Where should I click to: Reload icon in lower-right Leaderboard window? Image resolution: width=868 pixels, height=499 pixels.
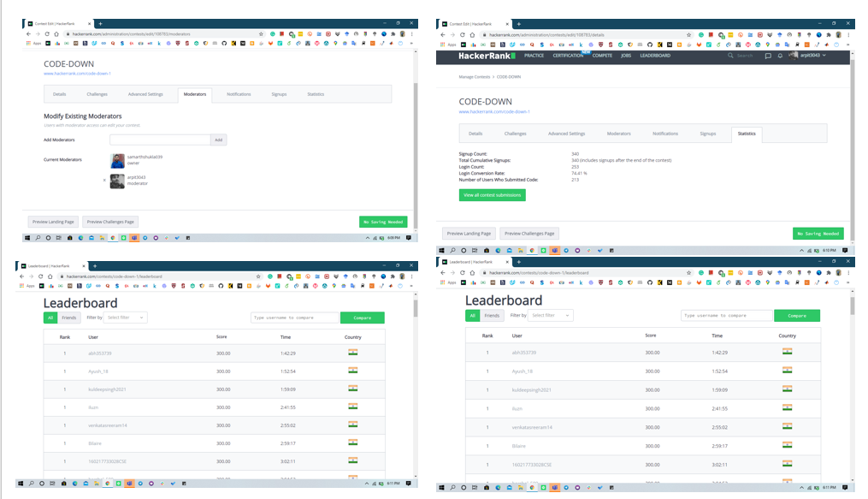tap(463, 272)
